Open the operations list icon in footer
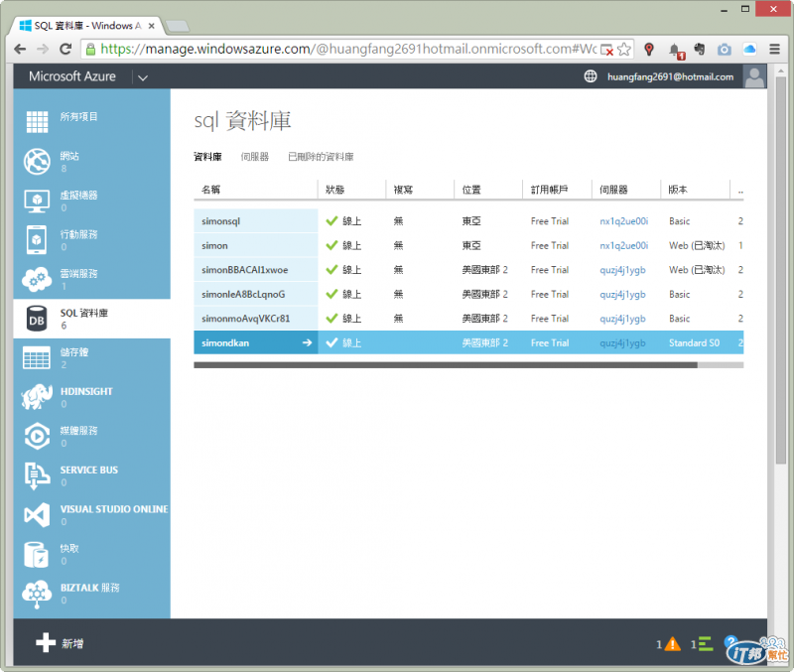 (x=706, y=643)
